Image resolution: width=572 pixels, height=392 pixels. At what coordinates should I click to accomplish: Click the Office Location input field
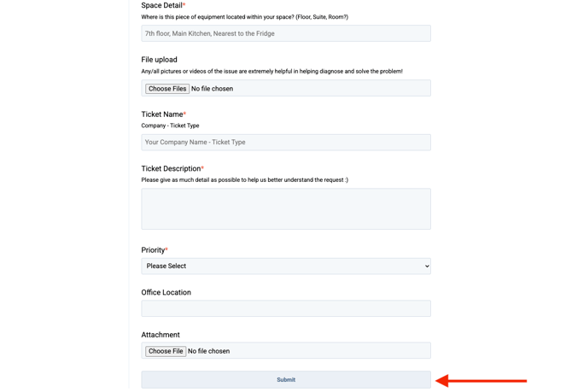(x=286, y=308)
